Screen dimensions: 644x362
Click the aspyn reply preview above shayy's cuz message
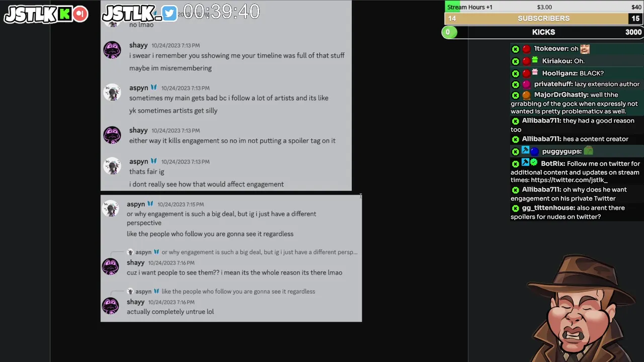(x=243, y=252)
